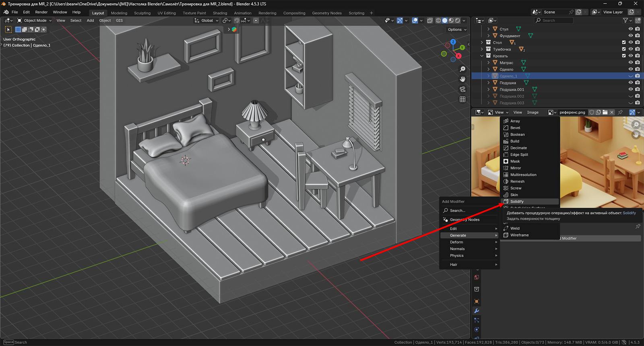Hide Матрас object using its eye icon
This screenshot has width=644, height=346.
point(631,63)
